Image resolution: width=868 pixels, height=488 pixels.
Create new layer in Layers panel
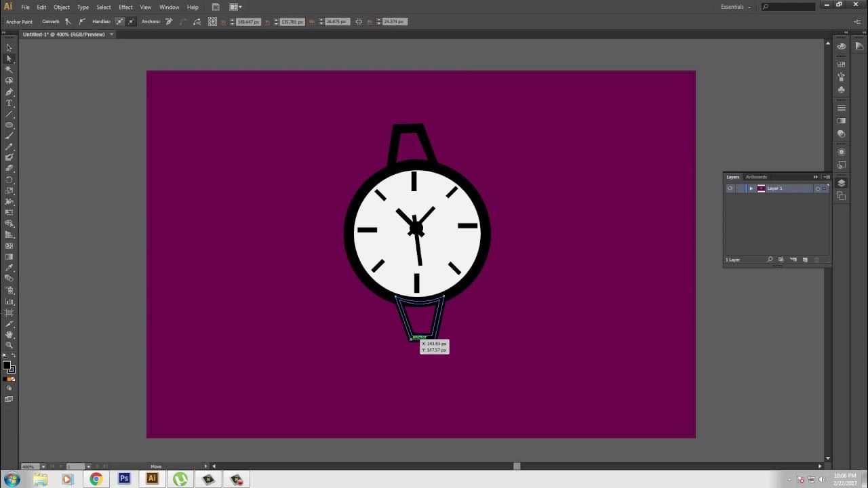[x=805, y=260]
